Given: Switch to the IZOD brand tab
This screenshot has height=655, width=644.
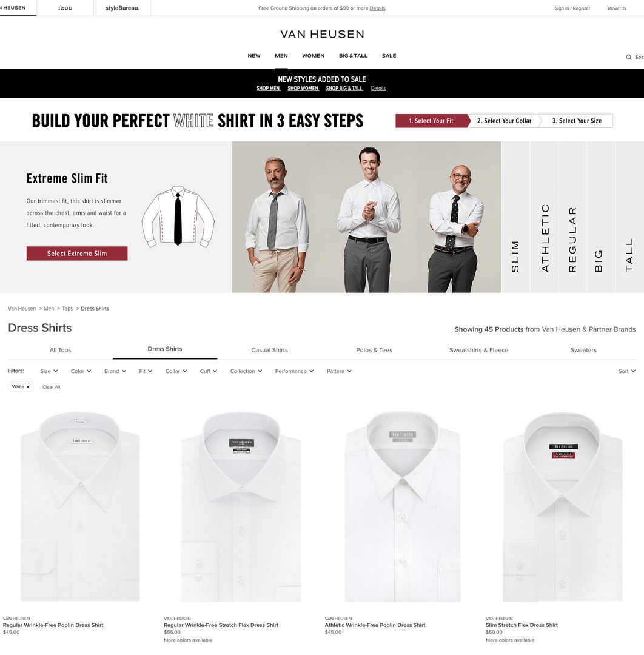Looking at the screenshot, I should point(65,8).
